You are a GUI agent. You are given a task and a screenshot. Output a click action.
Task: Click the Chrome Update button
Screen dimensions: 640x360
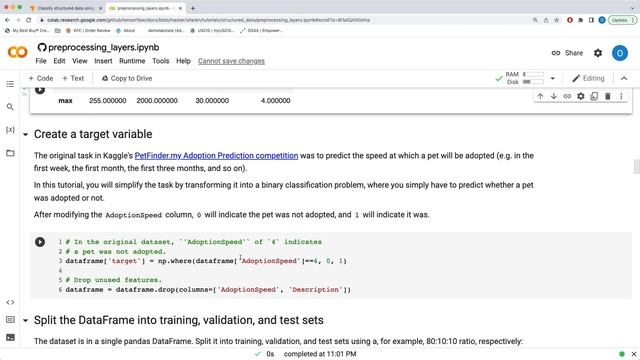click(622, 20)
